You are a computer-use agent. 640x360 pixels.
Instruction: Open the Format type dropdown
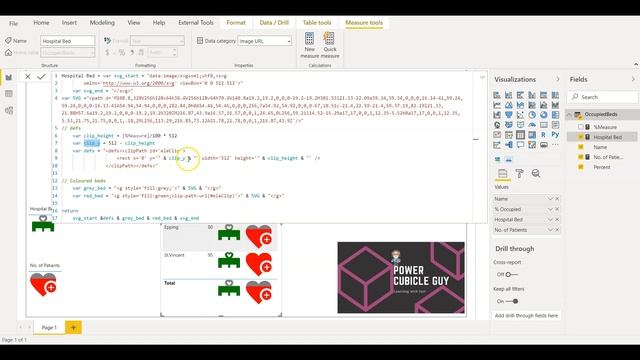coord(157,41)
